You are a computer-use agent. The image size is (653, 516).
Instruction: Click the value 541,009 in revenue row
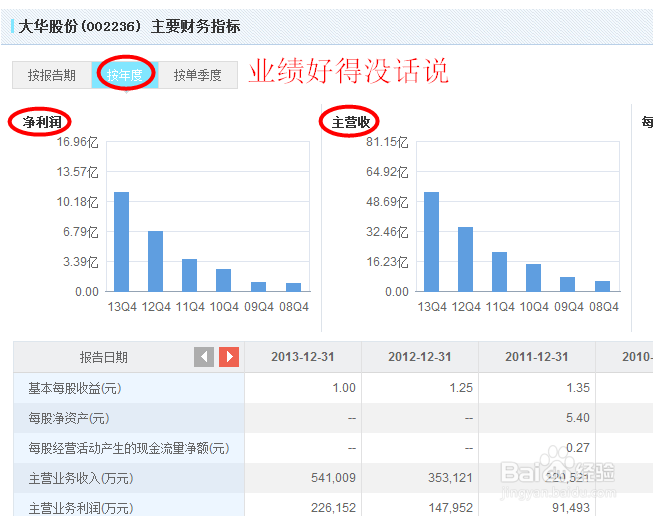point(334,478)
